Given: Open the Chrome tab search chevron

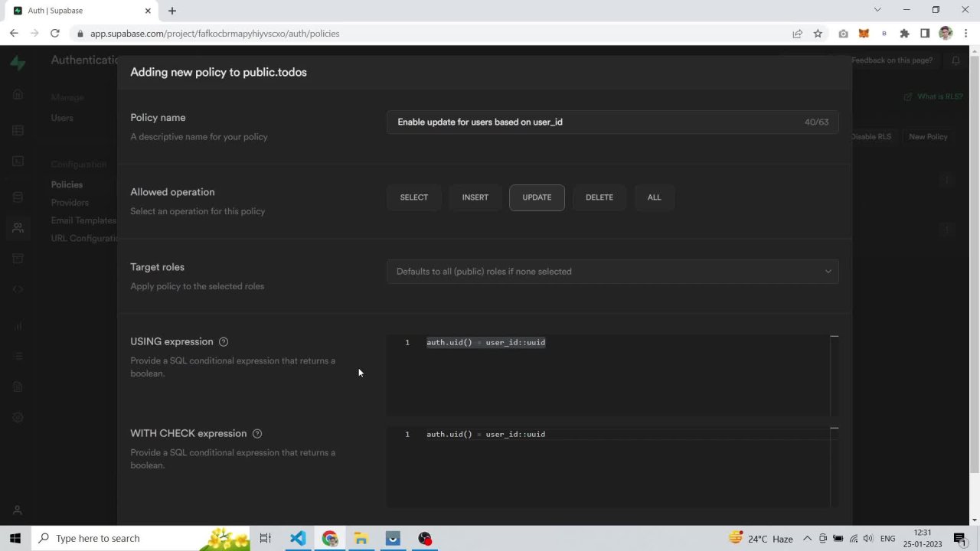Looking at the screenshot, I should click(877, 10).
